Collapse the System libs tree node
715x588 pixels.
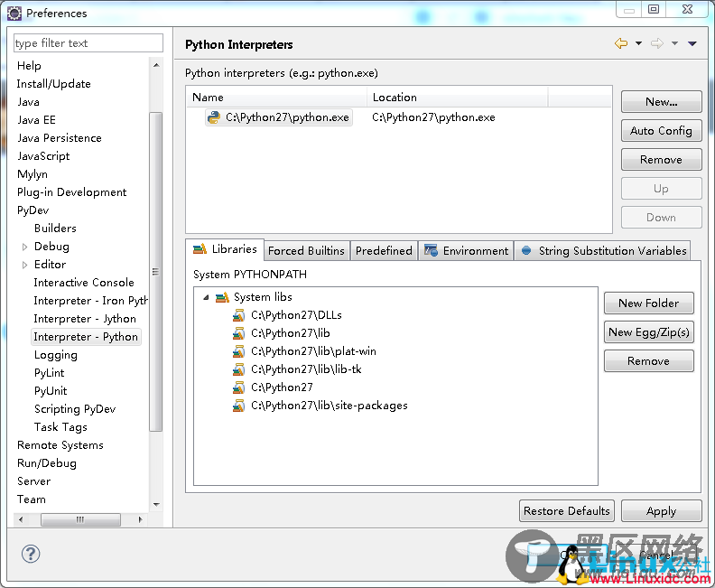point(206,297)
